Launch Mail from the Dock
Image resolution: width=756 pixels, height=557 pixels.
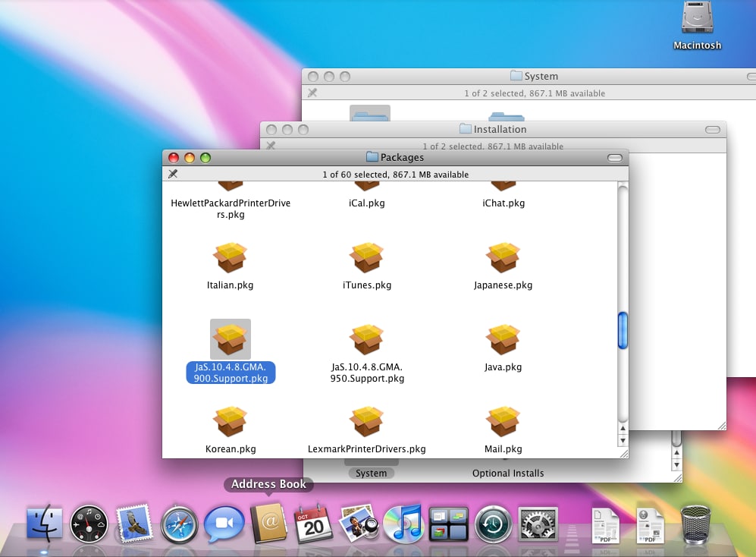[133, 524]
